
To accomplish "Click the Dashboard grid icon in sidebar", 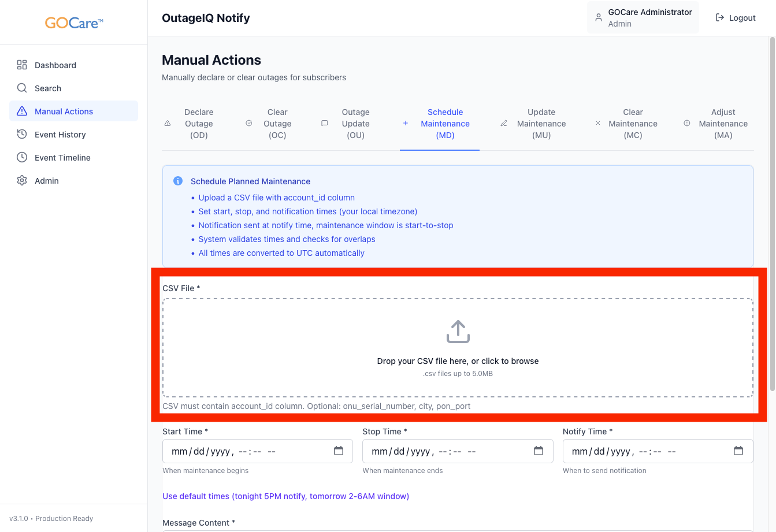I will click(x=22, y=65).
